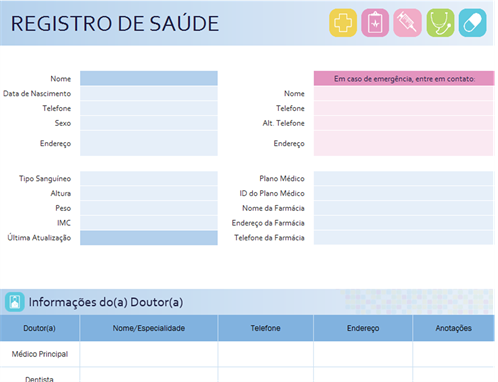Select the patient Endereço field
This screenshot has width=498, height=382.
(x=149, y=143)
